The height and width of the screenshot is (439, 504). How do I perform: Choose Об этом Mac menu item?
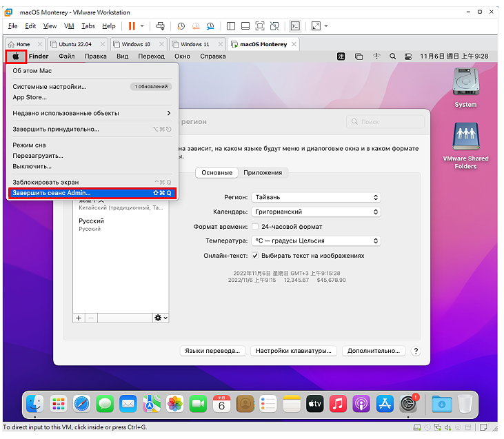pos(92,71)
